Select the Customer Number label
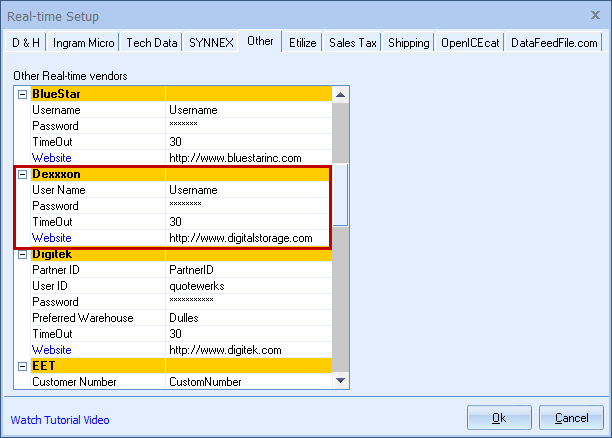The width and height of the screenshot is (612, 438). click(x=74, y=381)
